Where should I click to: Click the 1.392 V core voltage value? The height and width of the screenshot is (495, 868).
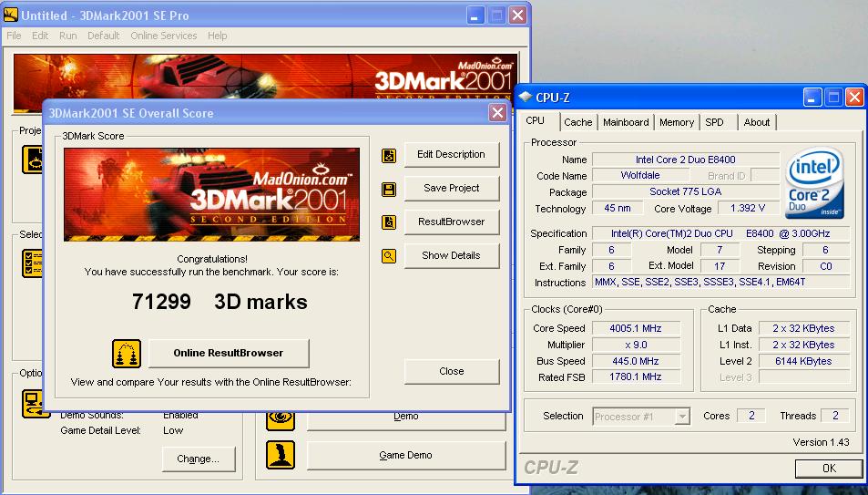748,209
